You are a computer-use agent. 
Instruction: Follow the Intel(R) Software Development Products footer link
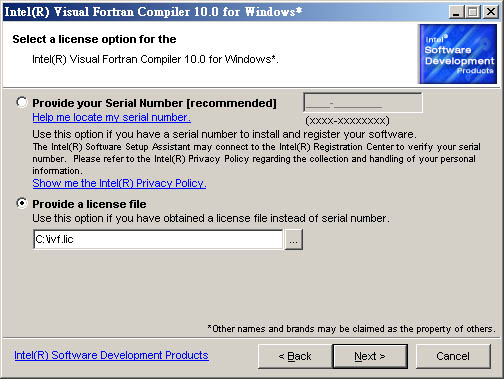point(111,355)
